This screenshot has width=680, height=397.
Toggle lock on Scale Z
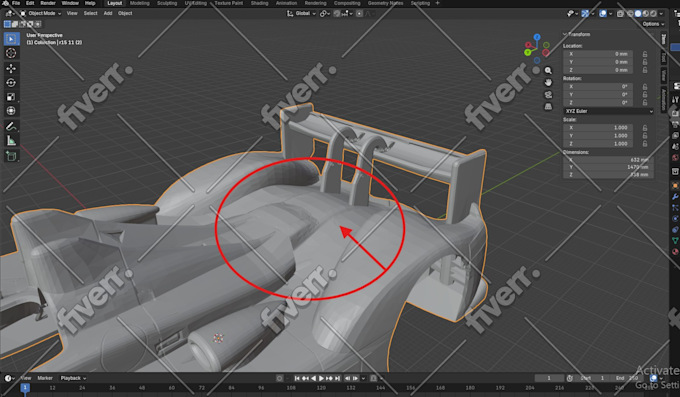(645, 144)
